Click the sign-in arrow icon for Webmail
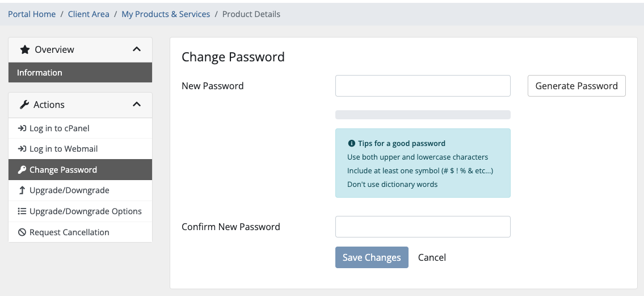The height and width of the screenshot is (296, 644). pos(22,149)
